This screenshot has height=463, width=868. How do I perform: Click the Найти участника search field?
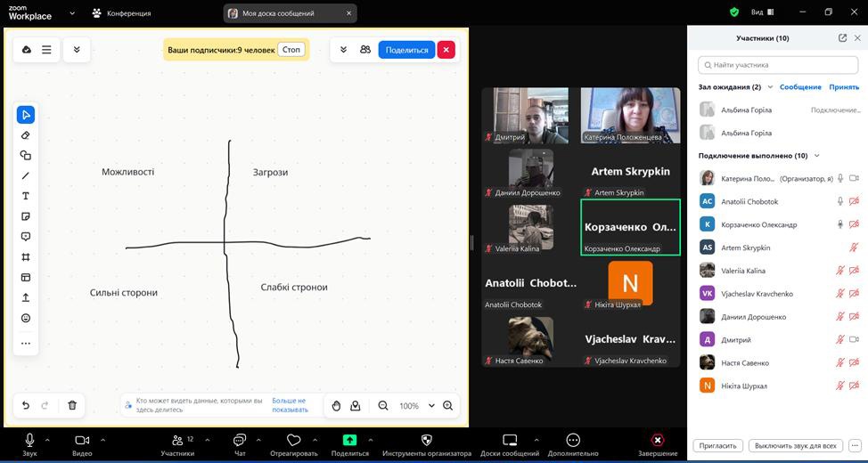point(778,65)
